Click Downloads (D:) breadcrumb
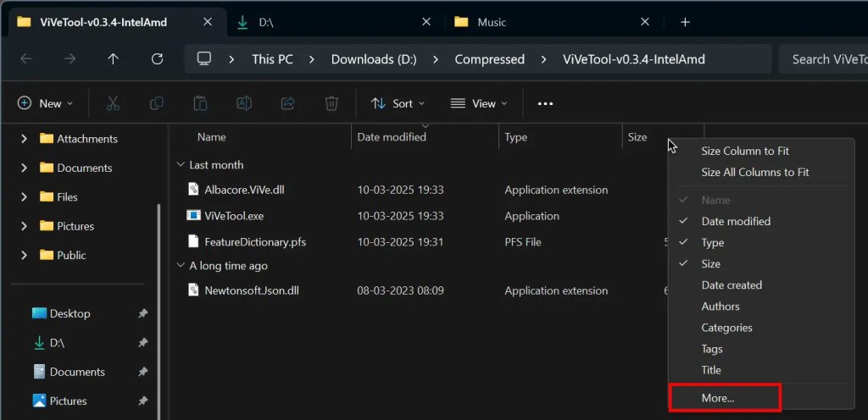Image resolution: width=868 pixels, height=420 pixels. [x=374, y=59]
